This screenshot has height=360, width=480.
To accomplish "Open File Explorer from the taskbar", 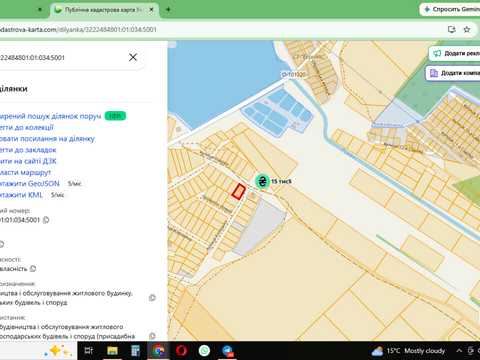I will [112, 350].
